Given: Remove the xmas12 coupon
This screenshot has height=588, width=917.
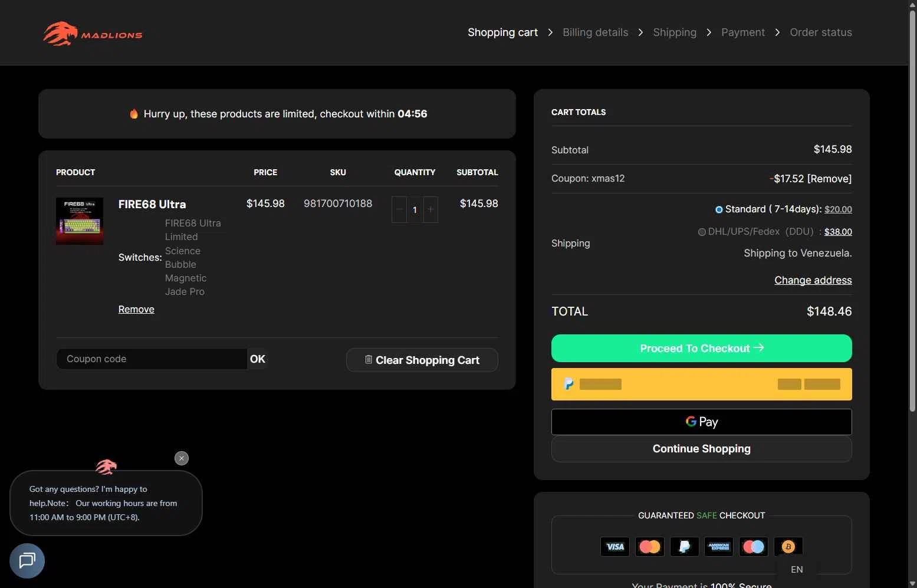Looking at the screenshot, I should pyautogui.click(x=829, y=179).
